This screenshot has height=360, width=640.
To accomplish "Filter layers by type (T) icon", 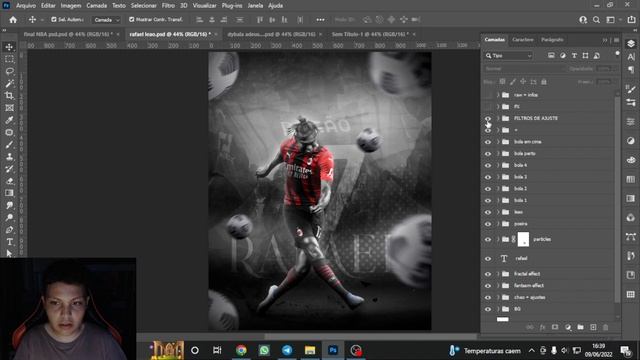I will point(574,56).
